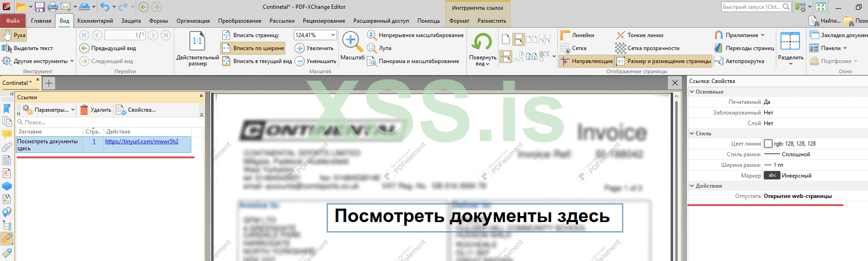Screen dimensions: 868x261
Task: Select single page layout icon
Action: 506,39
